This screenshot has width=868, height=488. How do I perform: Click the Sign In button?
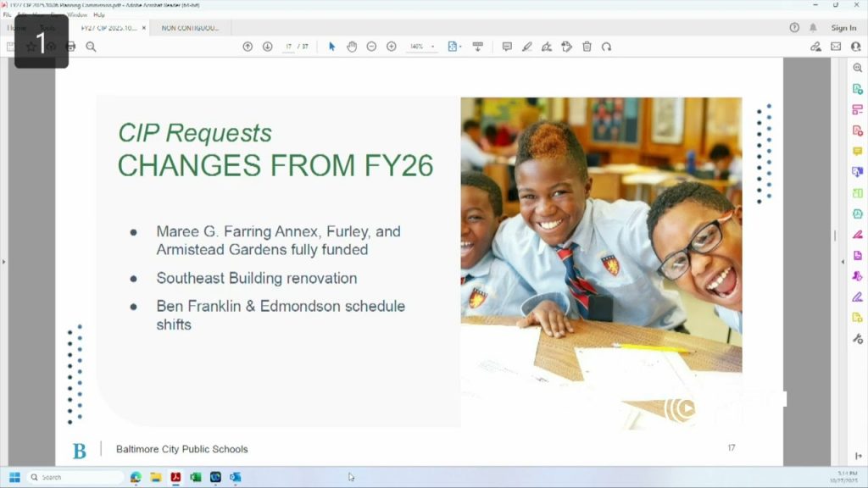tap(843, 28)
